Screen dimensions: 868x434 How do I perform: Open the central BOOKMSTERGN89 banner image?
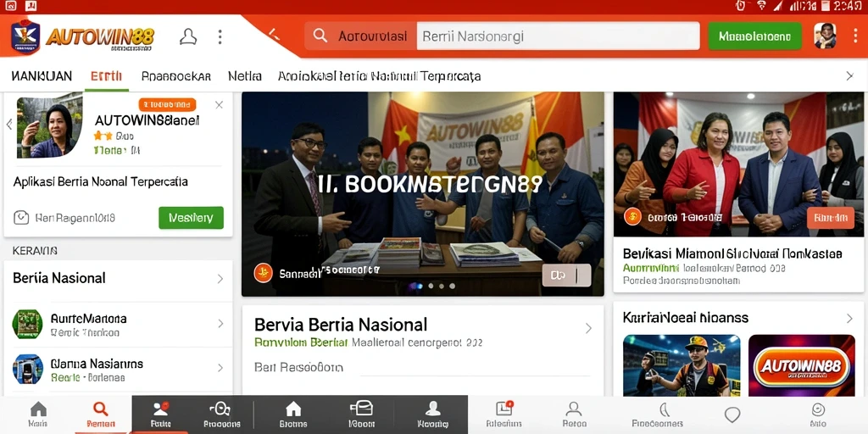(423, 194)
